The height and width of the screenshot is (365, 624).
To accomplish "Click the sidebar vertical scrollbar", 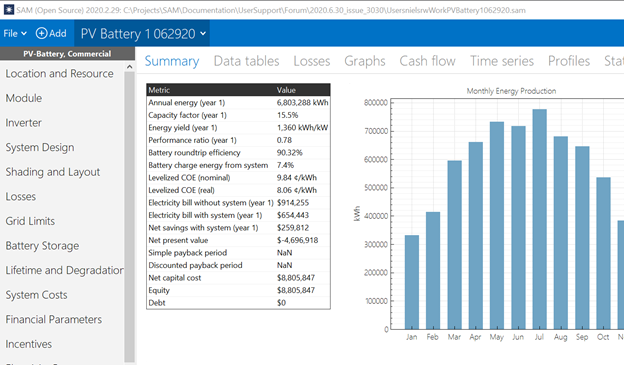I will [129, 215].
